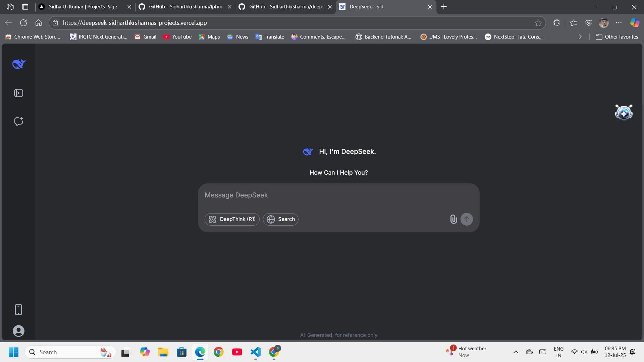
Task: Reload the page with refresh icon
Action: (23, 23)
